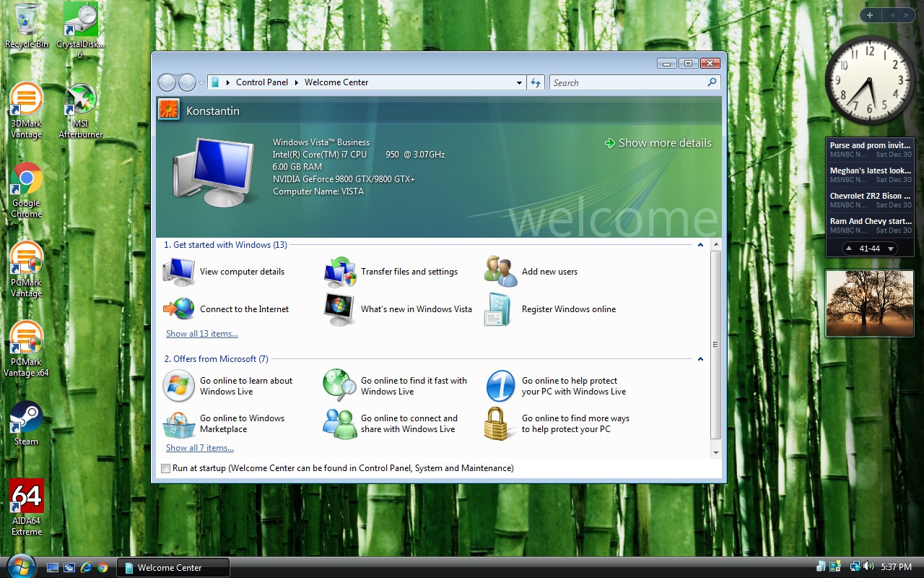The width and height of the screenshot is (924, 578).
Task: Open the Meghan's latest look... headline
Action: coord(870,175)
